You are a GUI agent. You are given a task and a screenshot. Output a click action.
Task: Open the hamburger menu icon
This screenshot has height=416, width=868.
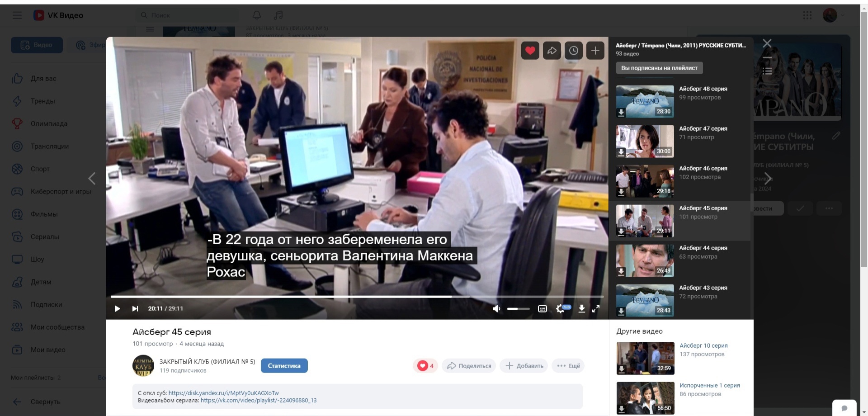[17, 15]
